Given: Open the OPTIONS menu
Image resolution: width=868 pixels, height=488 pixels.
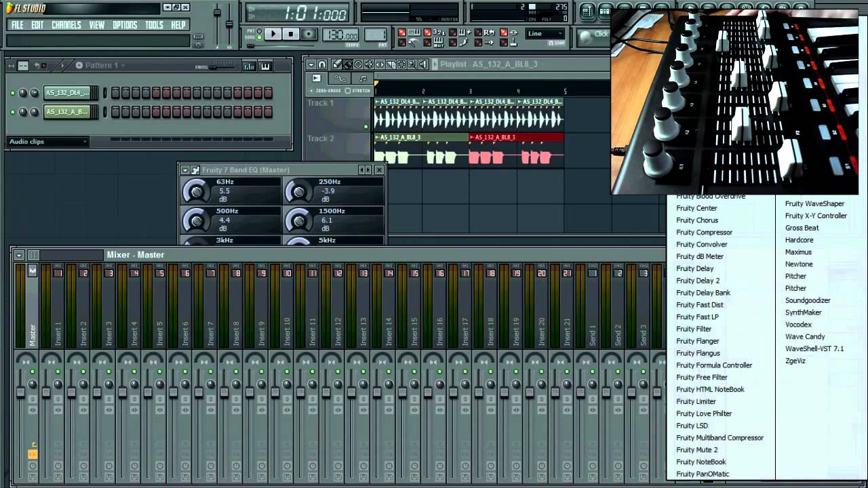Looking at the screenshot, I should pyautogui.click(x=125, y=25).
